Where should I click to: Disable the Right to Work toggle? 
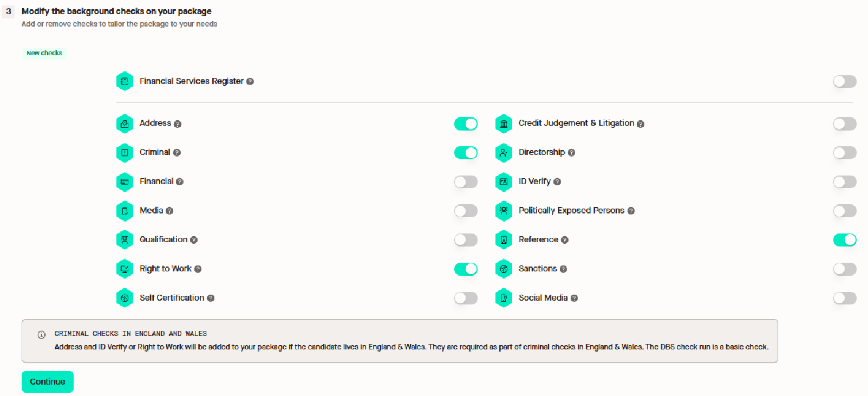click(x=466, y=269)
